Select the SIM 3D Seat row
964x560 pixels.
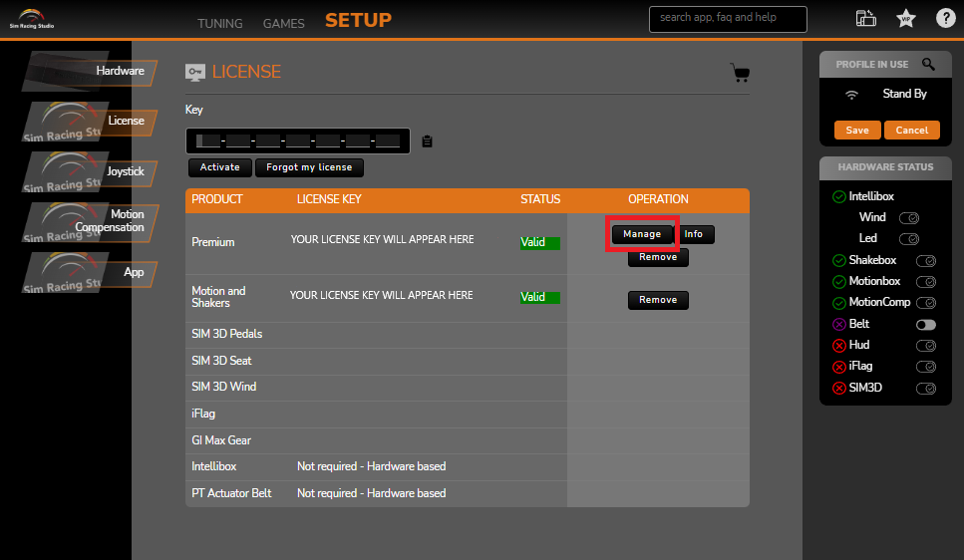(x=468, y=362)
